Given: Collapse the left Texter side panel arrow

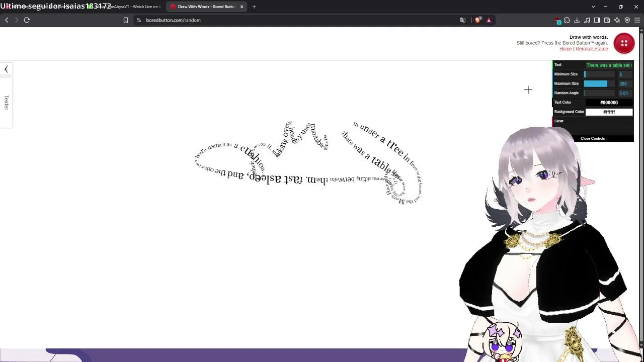Looking at the screenshot, I should pos(6,69).
